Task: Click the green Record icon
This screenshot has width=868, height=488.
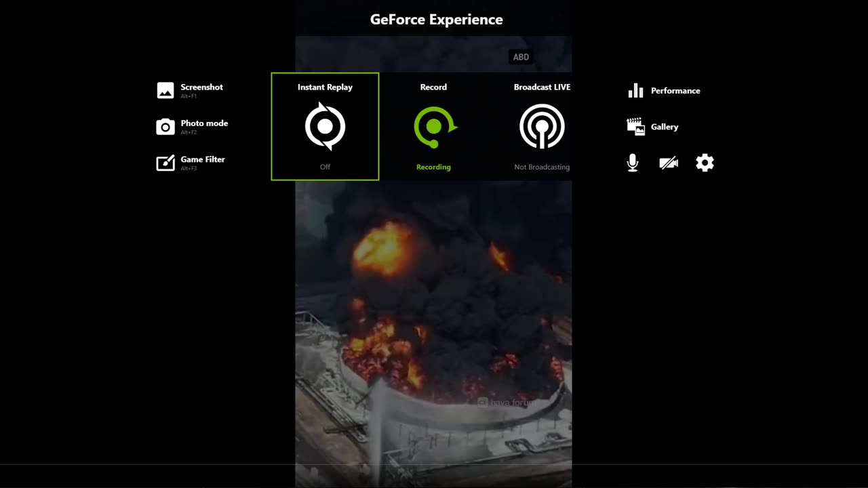Action: [x=435, y=127]
